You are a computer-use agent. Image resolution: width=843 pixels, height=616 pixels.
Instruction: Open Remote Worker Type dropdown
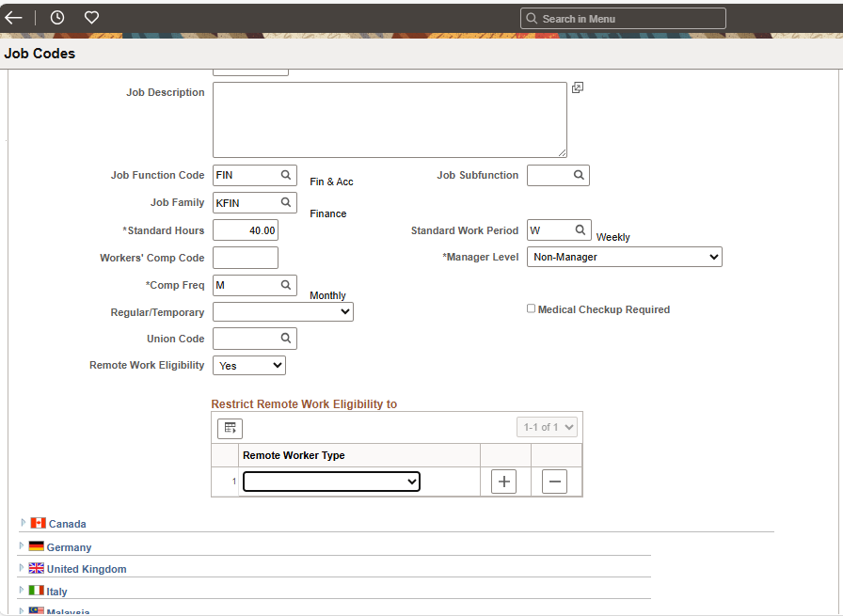click(x=331, y=482)
